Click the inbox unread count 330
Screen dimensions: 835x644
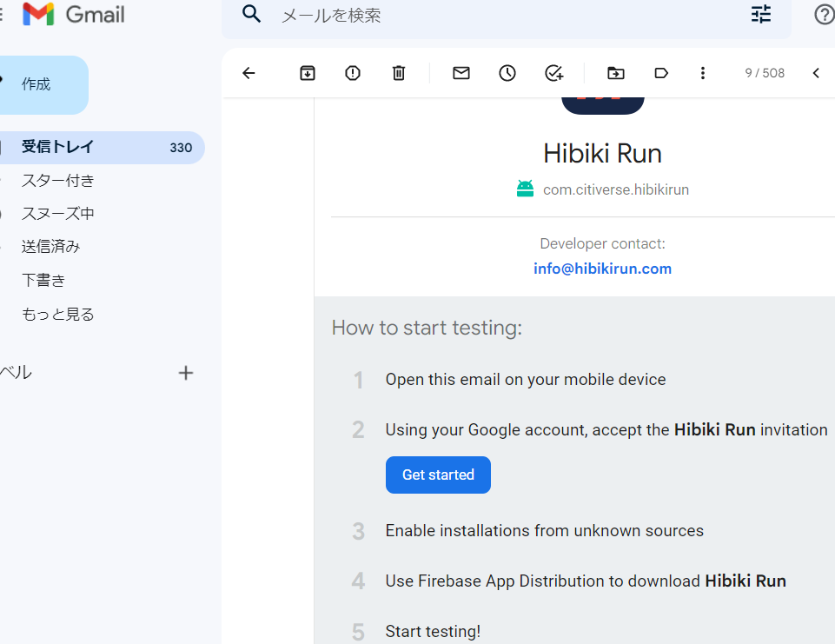click(x=181, y=148)
